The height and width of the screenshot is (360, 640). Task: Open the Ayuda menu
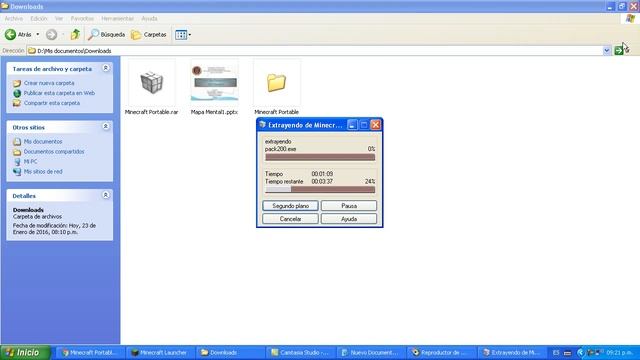pos(149,18)
